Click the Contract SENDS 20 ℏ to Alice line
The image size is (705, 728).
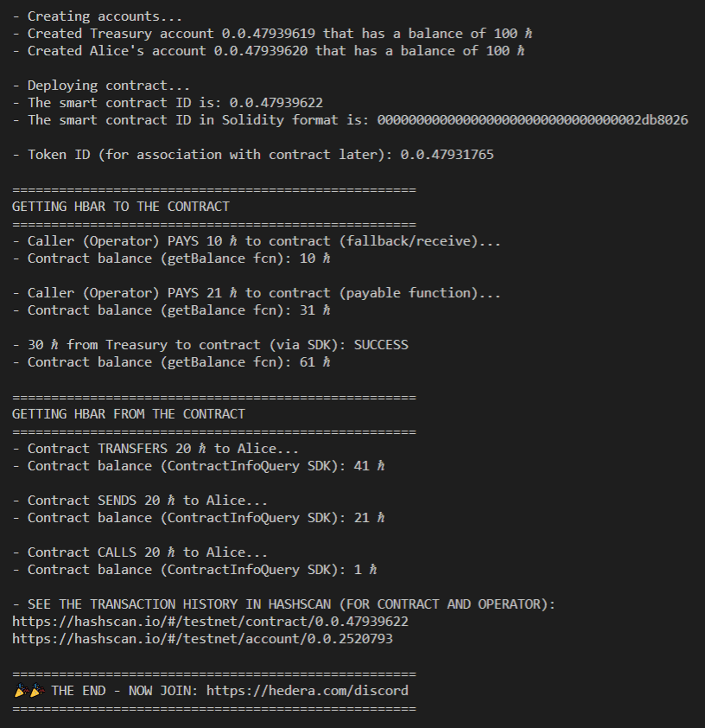click(x=140, y=500)
